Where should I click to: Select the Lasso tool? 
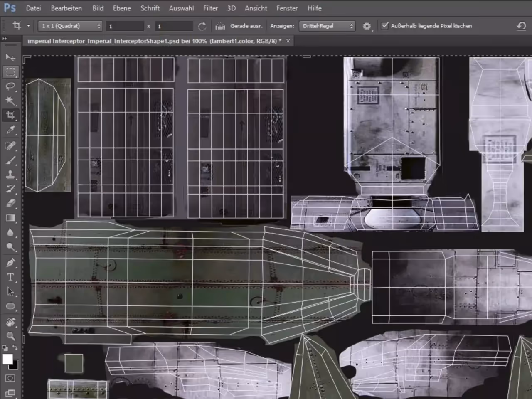click(x=10, y=86)
